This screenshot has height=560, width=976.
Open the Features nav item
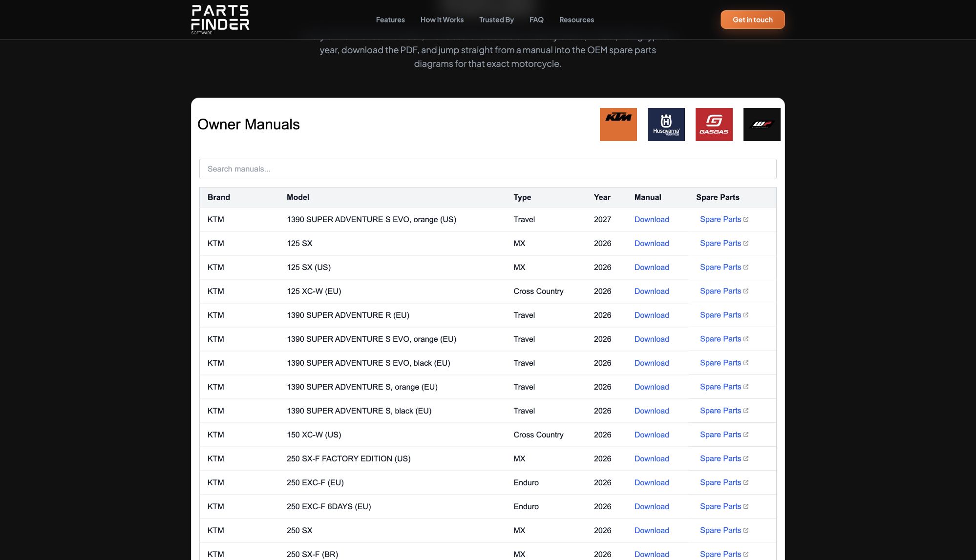(x=390, y=20)
